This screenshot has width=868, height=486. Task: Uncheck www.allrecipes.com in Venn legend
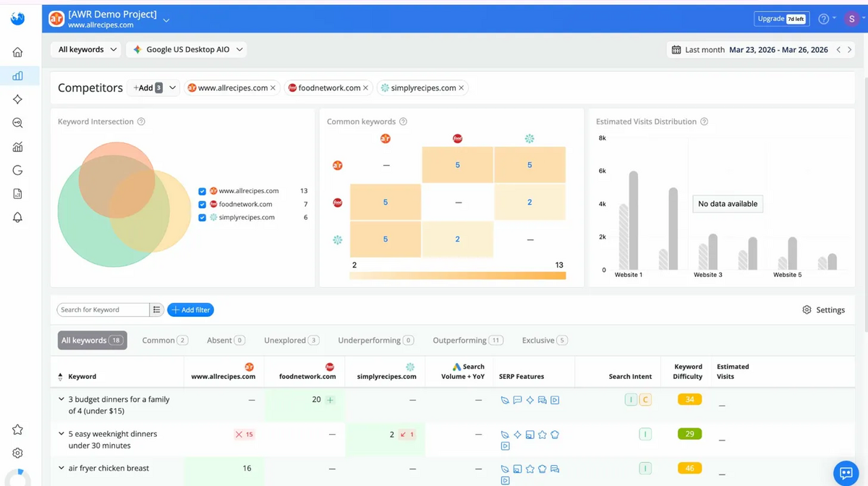[202, 192]
